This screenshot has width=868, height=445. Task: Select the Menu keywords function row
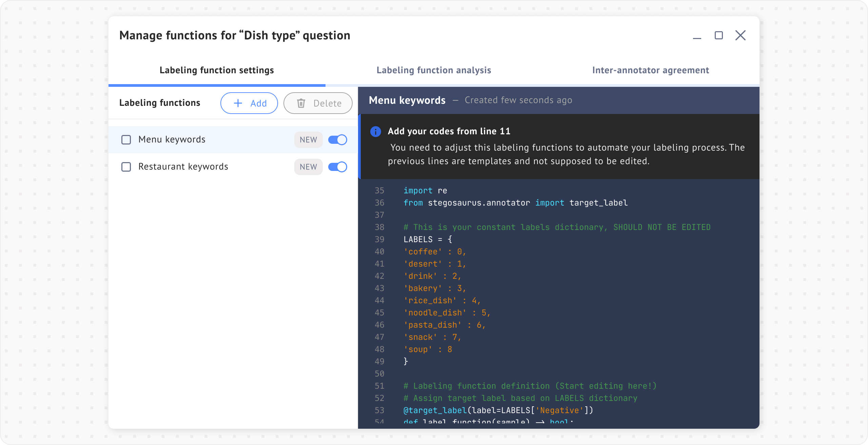(x=172, y=140)
